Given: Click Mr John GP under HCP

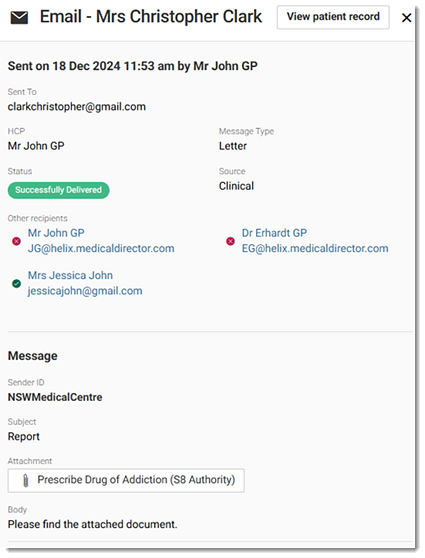Looking at the screenshot, I should point(36,146).
